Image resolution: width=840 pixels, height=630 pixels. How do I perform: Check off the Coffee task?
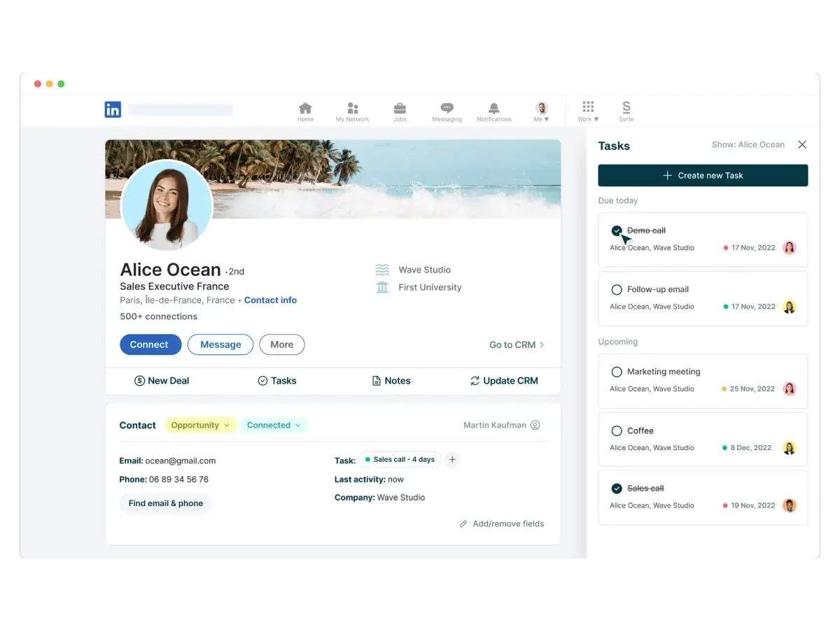[617, 431]
